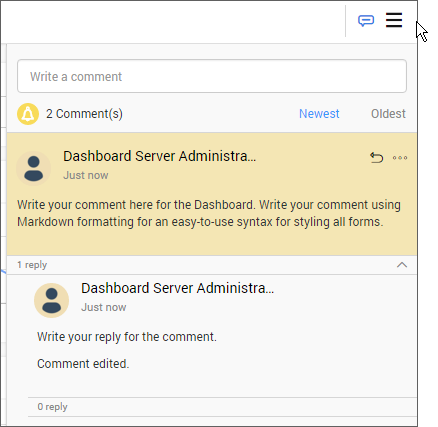438x427 pixels.
Task: Click the 'Just now' timestamp on first comment
Action: (86, 175)
